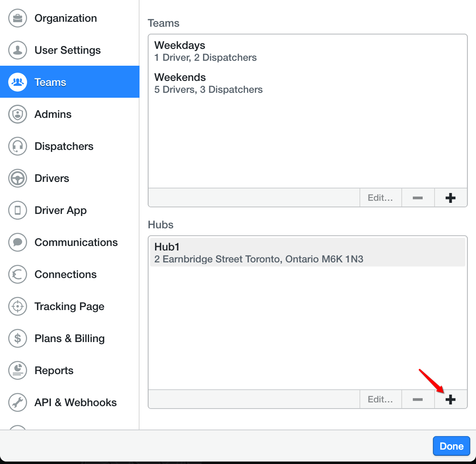The width and height of the screenshot is (476, 464).
Task: Select the Weekends team row
Action: 307,83
